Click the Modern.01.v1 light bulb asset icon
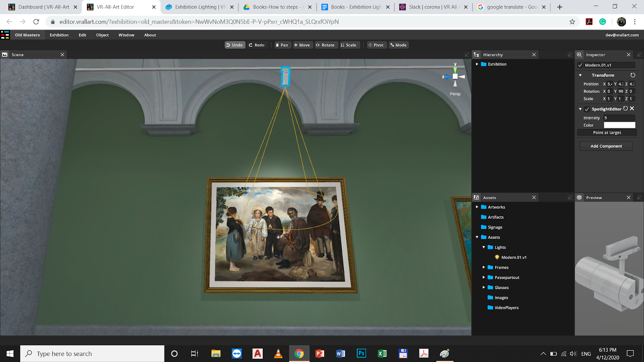This screenshot has width=644, height=362. coord(497,257)
